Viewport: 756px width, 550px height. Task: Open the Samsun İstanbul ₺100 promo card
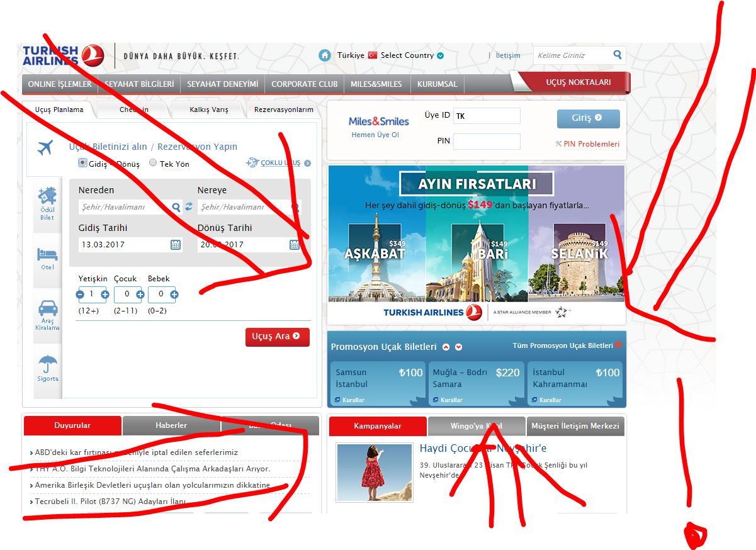[x=378, y=383]
